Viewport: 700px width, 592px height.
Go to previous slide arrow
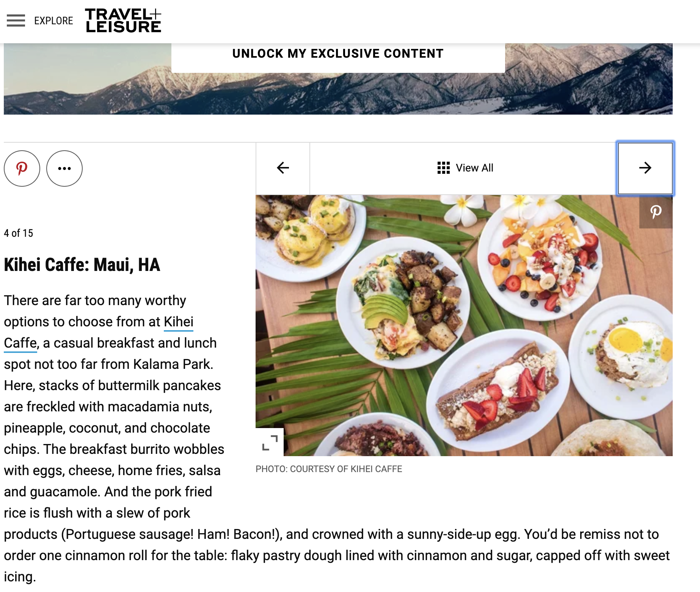[283, 168]
